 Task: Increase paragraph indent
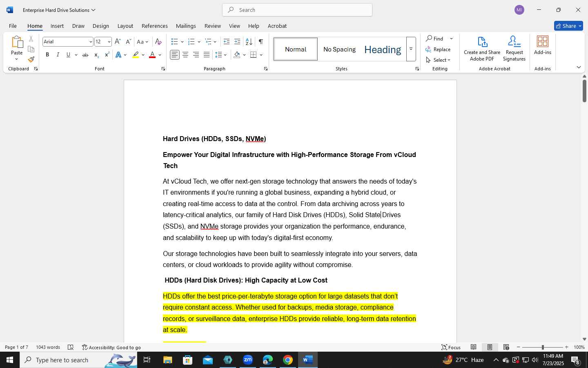point(237,42)
